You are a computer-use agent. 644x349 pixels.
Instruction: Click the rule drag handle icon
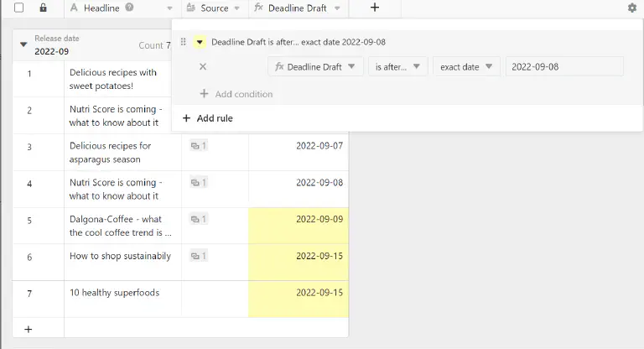coord(184,42)
